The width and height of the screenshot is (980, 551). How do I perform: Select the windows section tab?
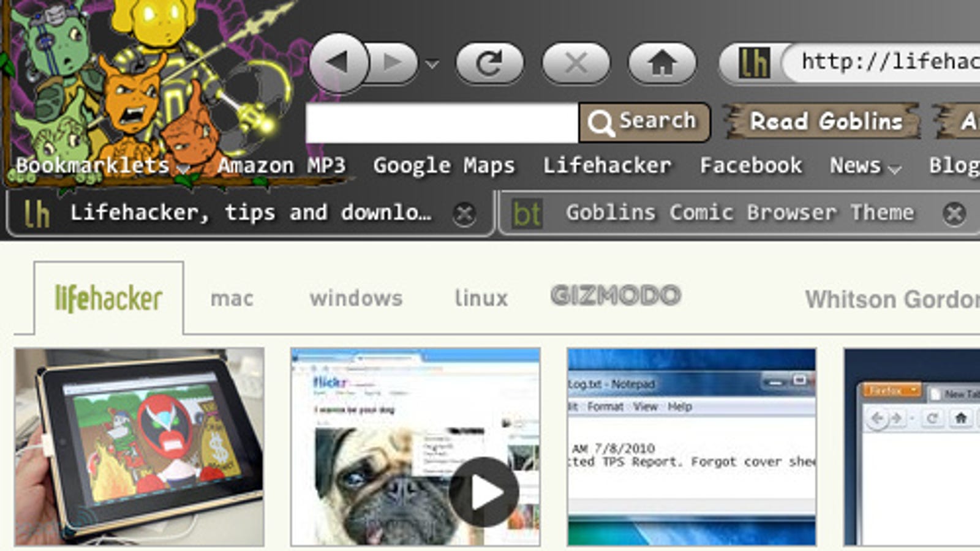point(356,299)
